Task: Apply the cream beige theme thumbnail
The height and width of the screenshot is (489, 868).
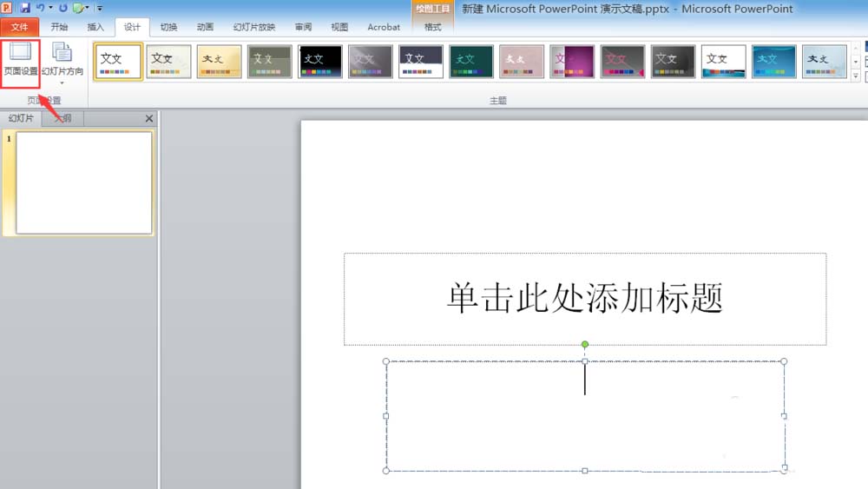Action: [x=168, y=62]
